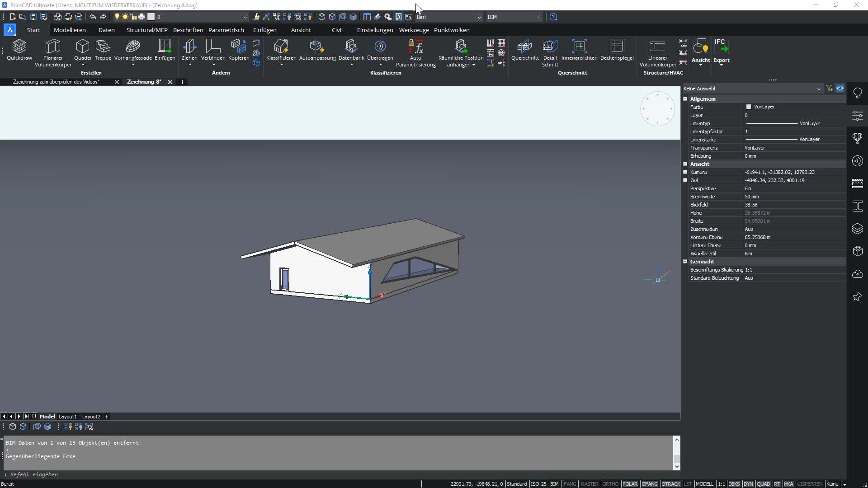Click the layer color swatch in toolbar

[151, 17]
